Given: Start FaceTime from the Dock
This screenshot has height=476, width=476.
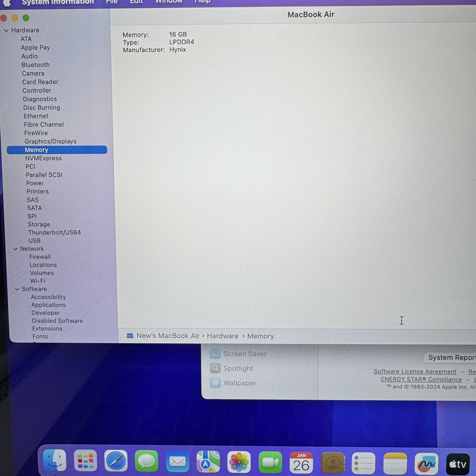Looking at the screenshot, I should point(270,462).
